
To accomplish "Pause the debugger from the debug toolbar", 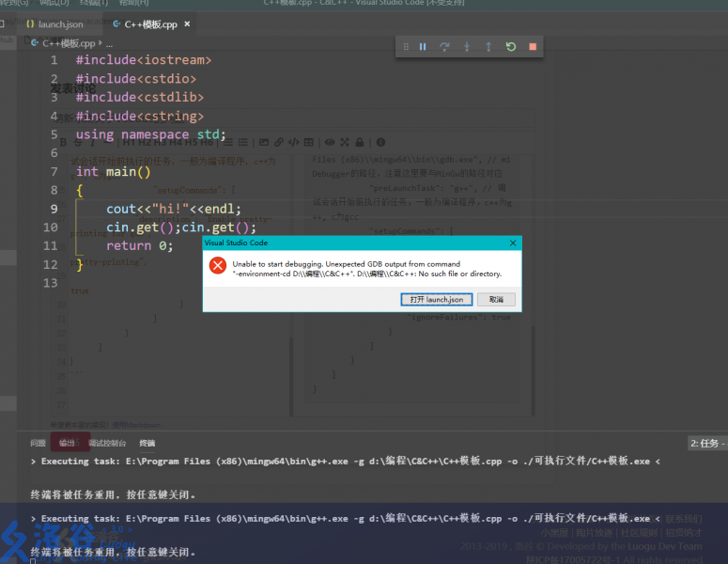I will [423, 46].
